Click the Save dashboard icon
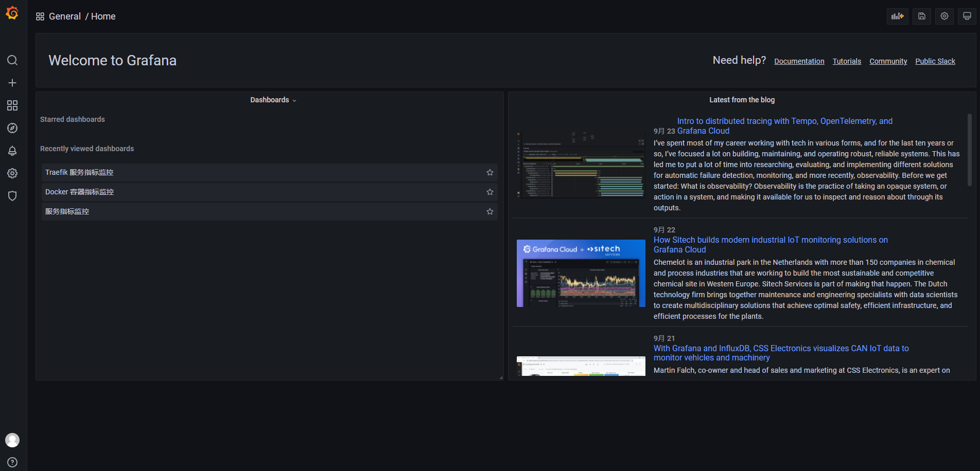Viewport: 980px width, 471px height. tap(922, 16)
